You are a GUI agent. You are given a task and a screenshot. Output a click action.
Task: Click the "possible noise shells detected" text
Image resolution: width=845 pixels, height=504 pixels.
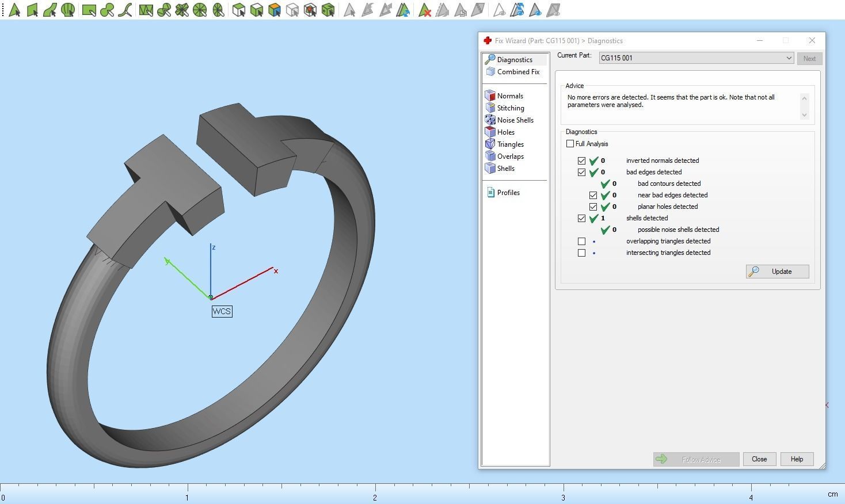(x=678, y=230)
